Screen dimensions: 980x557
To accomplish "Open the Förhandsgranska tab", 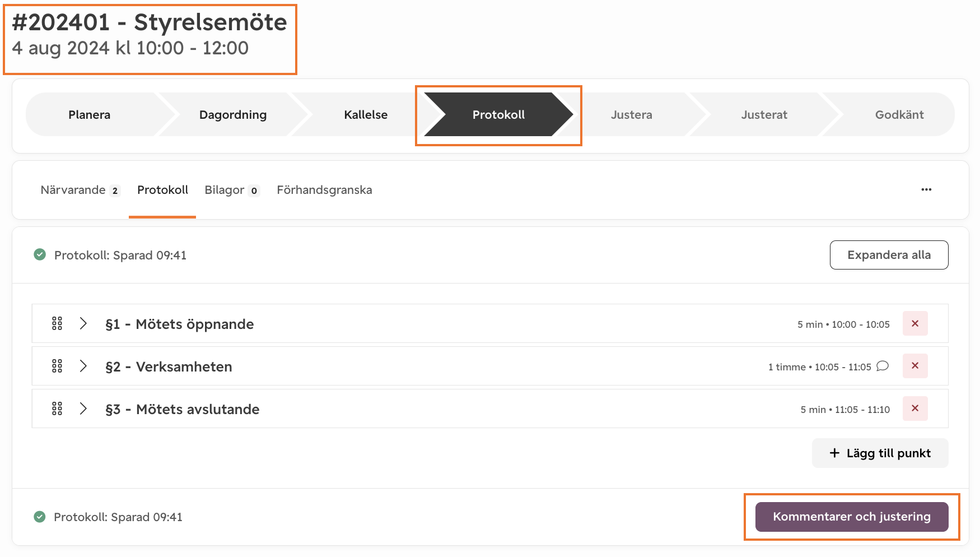I will pyautogui.click(x=324, y=190).
